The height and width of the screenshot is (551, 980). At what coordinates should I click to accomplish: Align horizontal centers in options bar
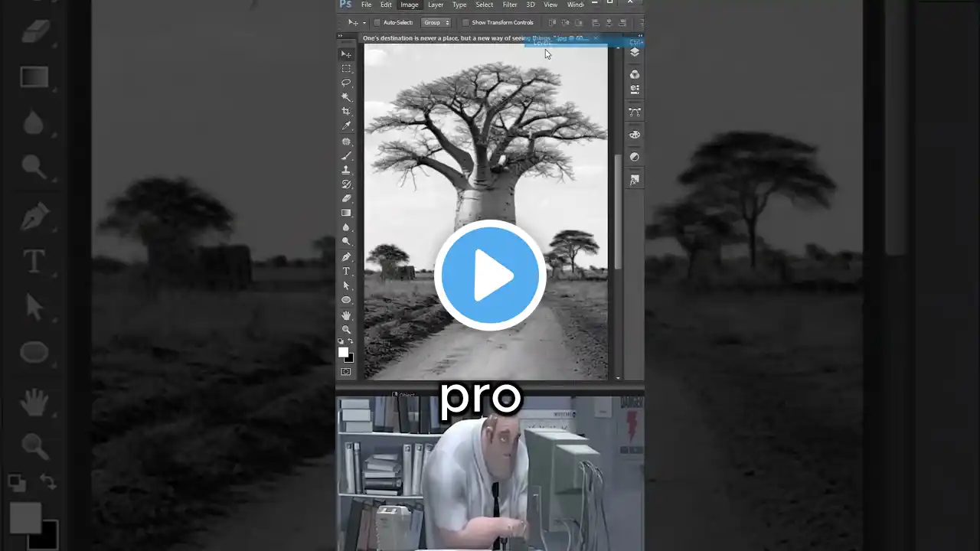click(x=609, y=22)
